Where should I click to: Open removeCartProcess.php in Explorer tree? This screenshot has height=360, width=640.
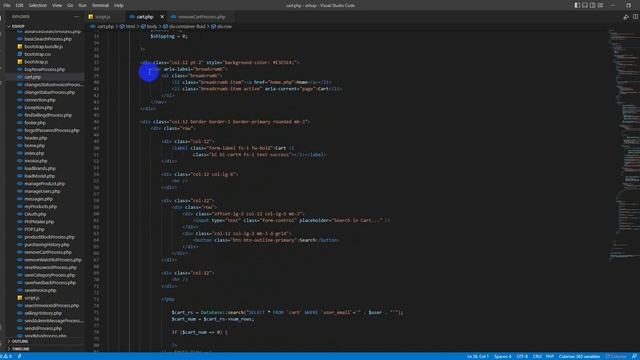click(48, 252)
